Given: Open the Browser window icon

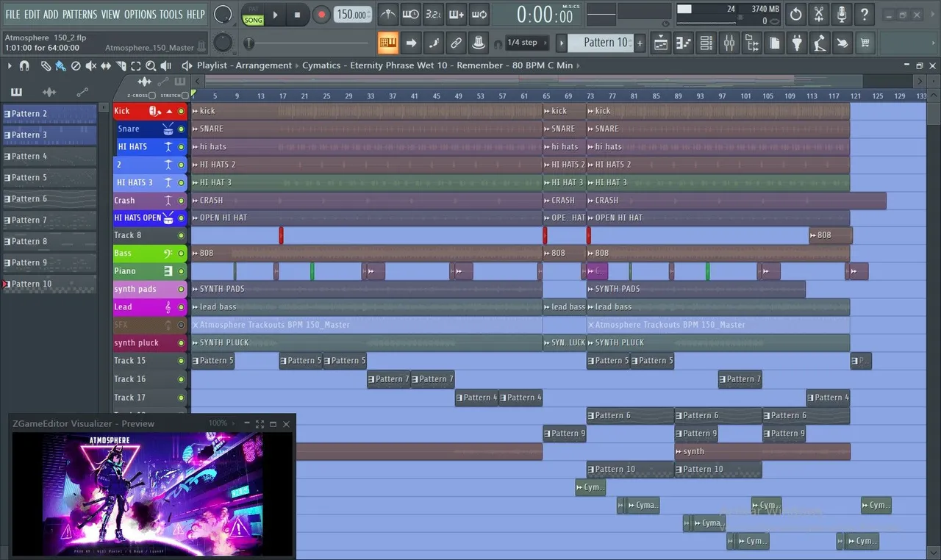Looking at the screenshot, I should pyautogui.click(x=752, y=43).
